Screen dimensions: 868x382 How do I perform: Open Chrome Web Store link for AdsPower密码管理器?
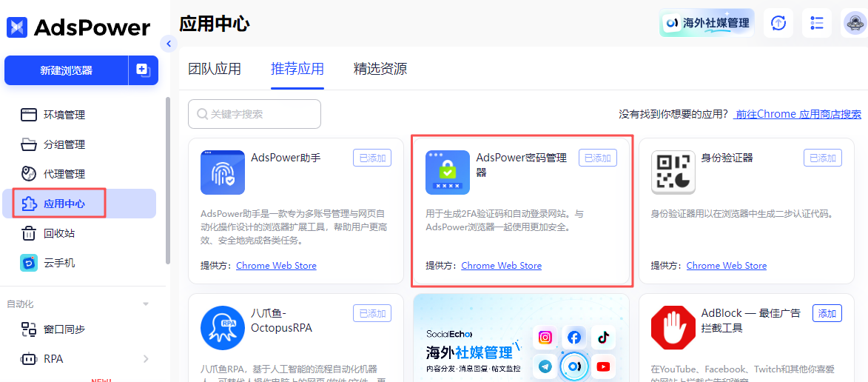click(x=502, y=266)
